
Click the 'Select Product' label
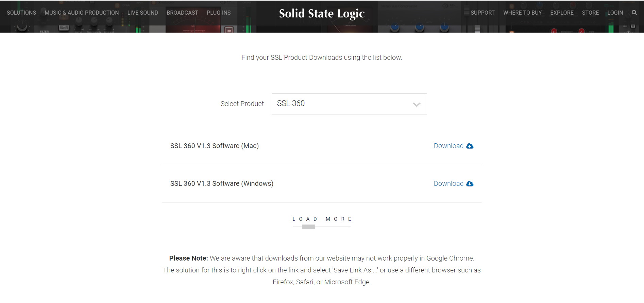[242, 104]
